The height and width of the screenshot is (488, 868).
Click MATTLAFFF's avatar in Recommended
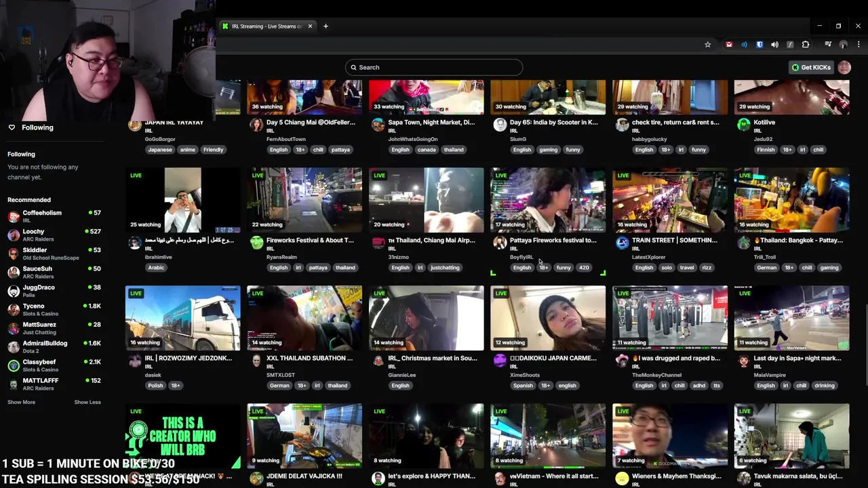coord(14,384)
